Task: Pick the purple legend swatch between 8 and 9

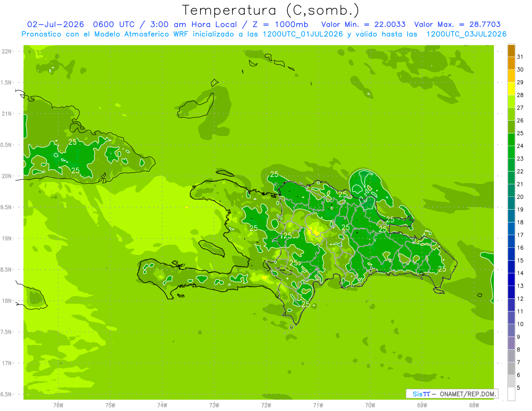Action: (x=511, y=343)
